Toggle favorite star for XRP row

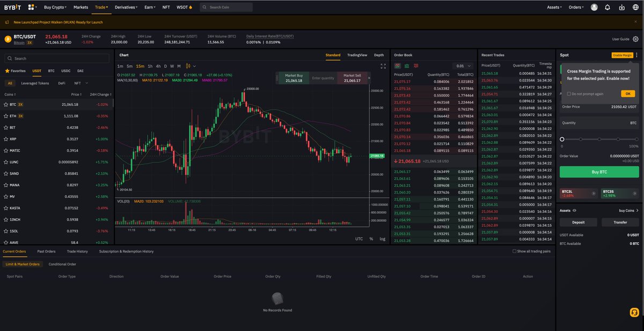point(5,139)
